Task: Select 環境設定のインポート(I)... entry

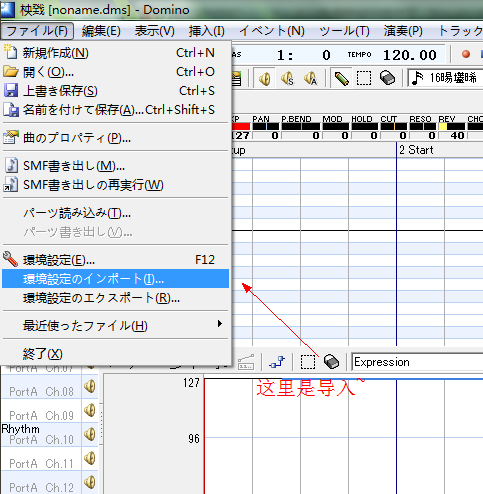Action: 115,279
